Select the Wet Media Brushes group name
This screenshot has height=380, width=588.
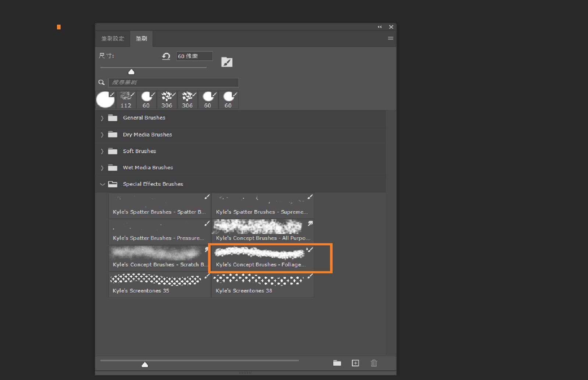[x=148, y=167]
